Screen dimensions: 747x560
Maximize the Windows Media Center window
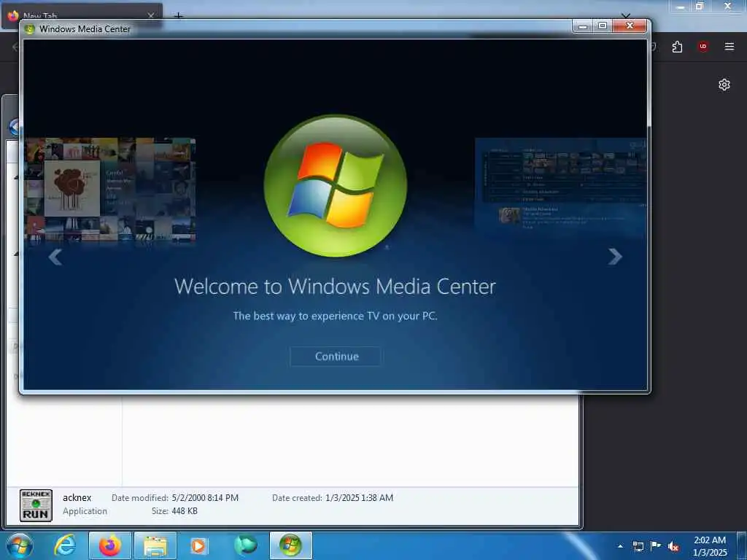pyautogui.click(x=603, y=26)
